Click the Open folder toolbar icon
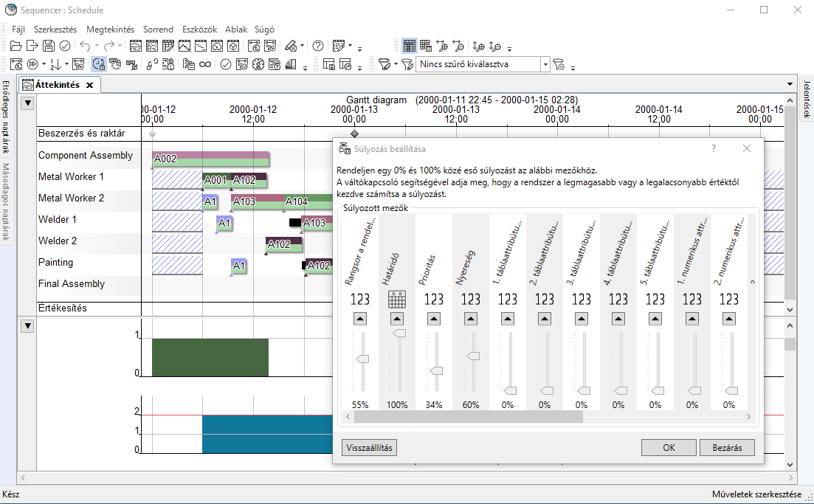814x504 pixels. [x=17, y=46]
